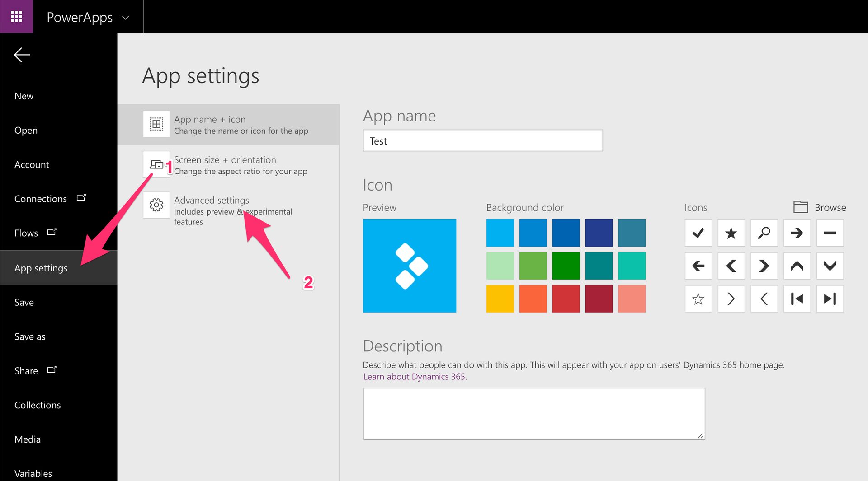
Task: Select the dark green background color swatch
Action: [x=566, y=266]
